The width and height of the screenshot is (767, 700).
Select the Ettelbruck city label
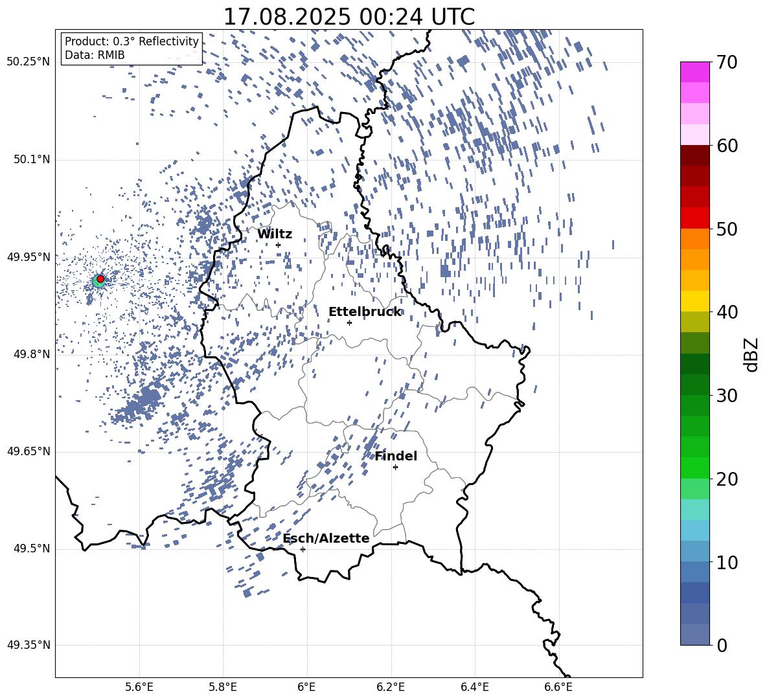pos(365,312)
